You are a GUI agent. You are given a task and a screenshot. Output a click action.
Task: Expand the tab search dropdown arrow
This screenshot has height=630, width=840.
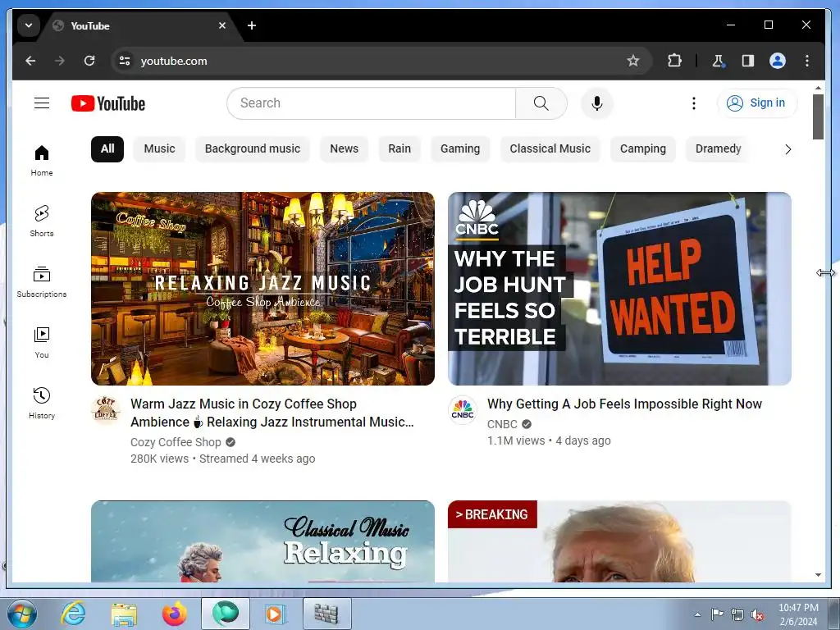click(x=29, y=25)
